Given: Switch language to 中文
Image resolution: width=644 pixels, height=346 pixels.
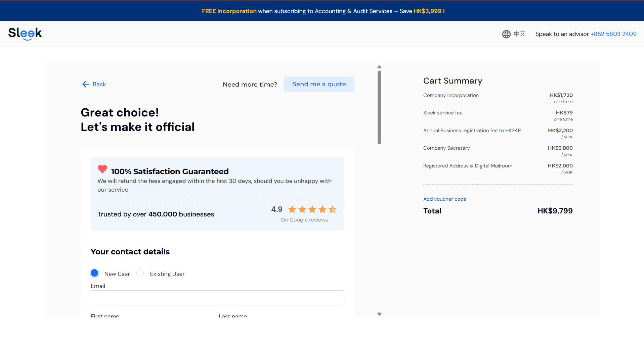Looking at the screenshot, I should (x=519, y=34).
